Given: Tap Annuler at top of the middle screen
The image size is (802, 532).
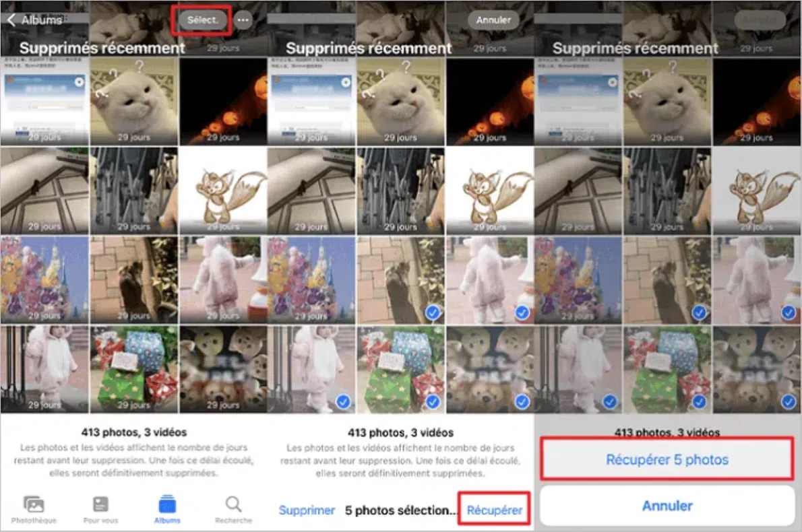Looking at the screenshot, I should click(x=493, y=20).
